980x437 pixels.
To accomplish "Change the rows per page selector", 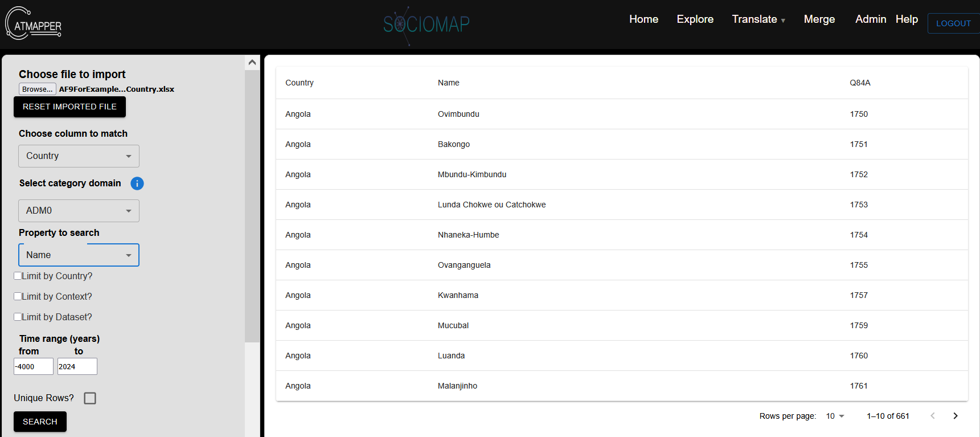I will [x=835, y=416].
